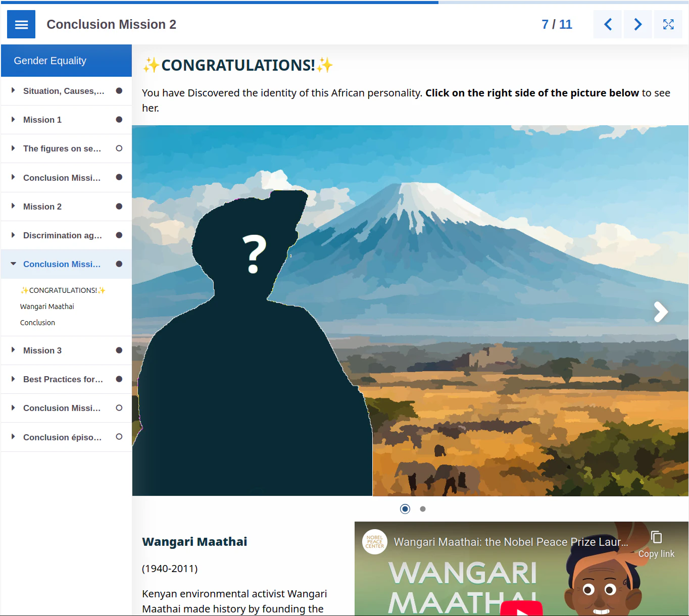Screen dimensions: 689x616
Task: Select the first slide indicator dot
Action: [405, 509]
